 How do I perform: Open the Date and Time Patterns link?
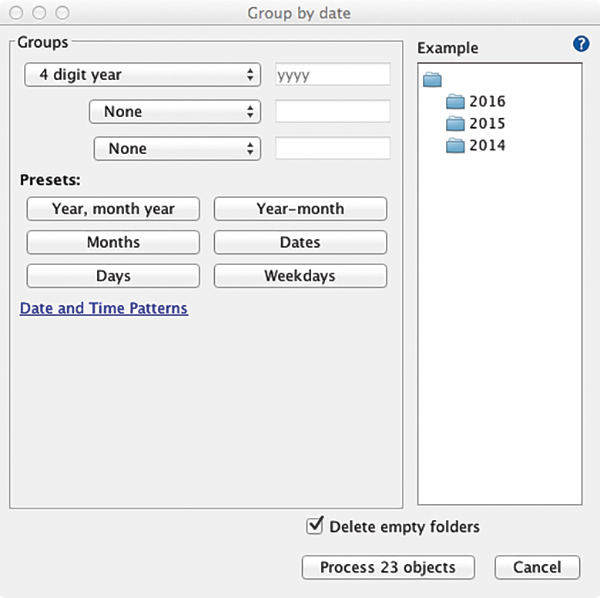[x=104, y=308]
